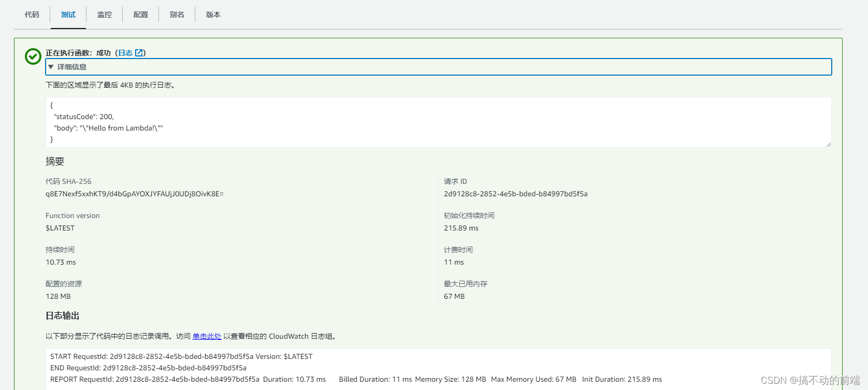
Task: Open the 日志 link
Action: tap(125, 53)
